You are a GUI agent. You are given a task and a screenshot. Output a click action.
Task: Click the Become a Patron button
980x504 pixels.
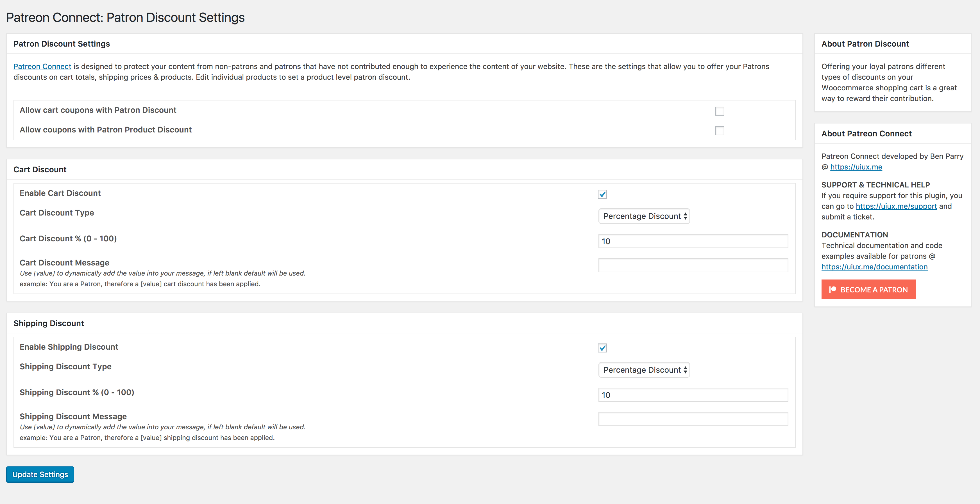pos(874,290)
